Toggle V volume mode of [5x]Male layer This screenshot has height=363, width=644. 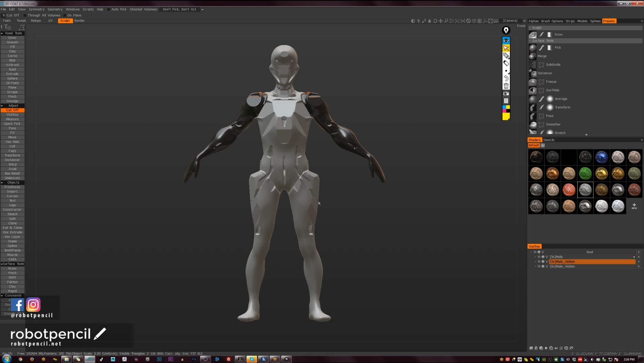(547, 257)
